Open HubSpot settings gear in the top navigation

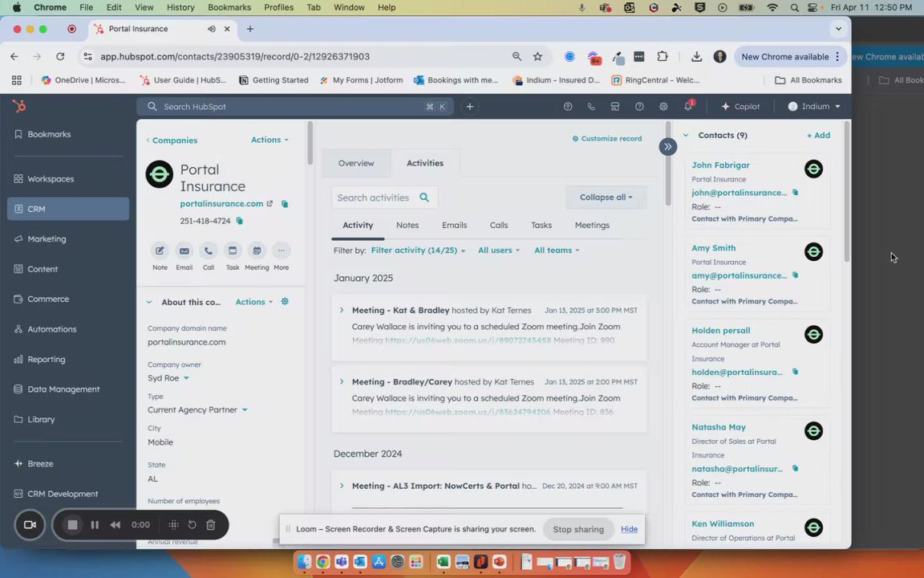(663, 107)
